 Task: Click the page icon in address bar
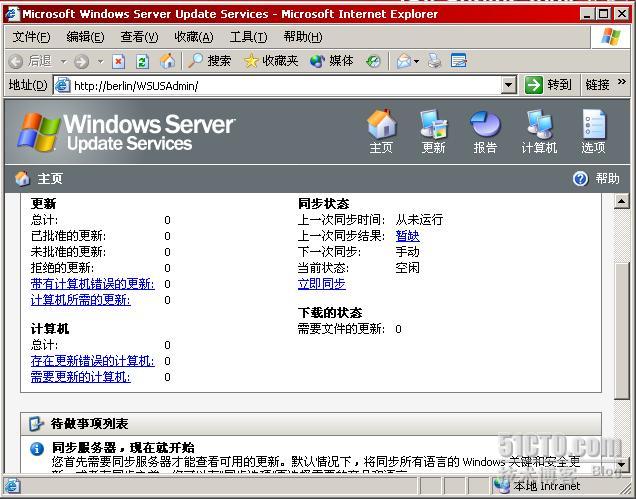tap(63, 86)
